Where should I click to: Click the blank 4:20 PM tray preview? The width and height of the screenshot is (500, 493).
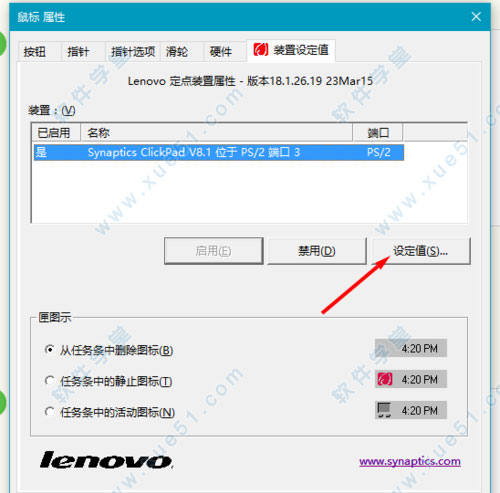411,348
